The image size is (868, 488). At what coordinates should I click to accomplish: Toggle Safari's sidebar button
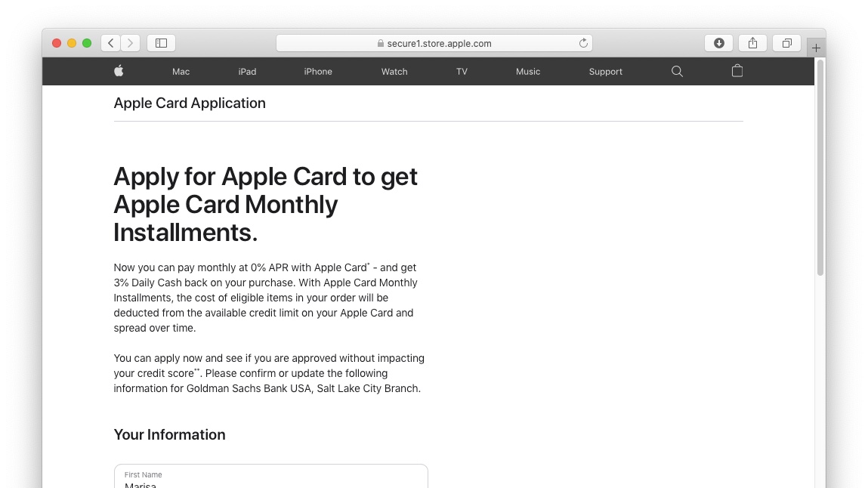161,43
